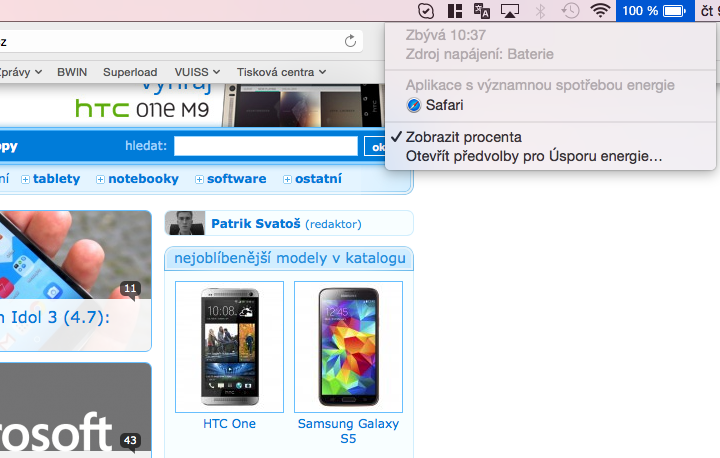
Task: Open the Samsung Galaxy S5 link
Action: [x=348, y=430]
